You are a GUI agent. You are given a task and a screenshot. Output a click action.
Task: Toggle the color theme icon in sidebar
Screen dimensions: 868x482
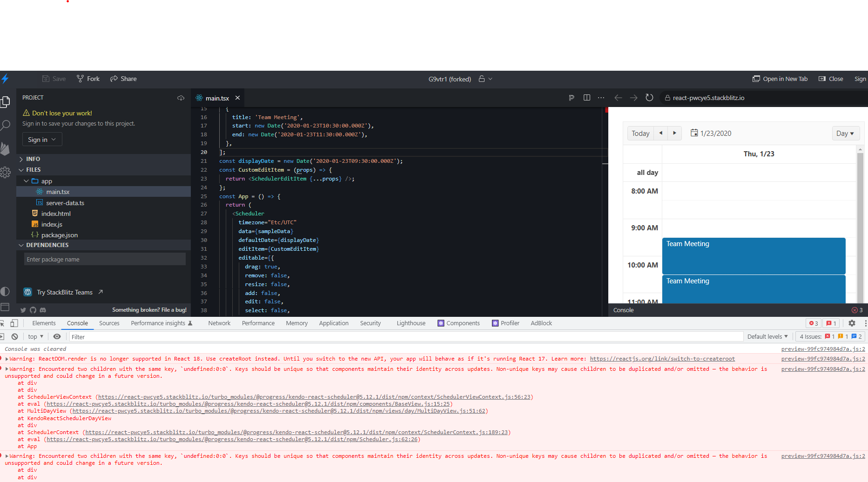pyautogui.click(x=5, y=292)
